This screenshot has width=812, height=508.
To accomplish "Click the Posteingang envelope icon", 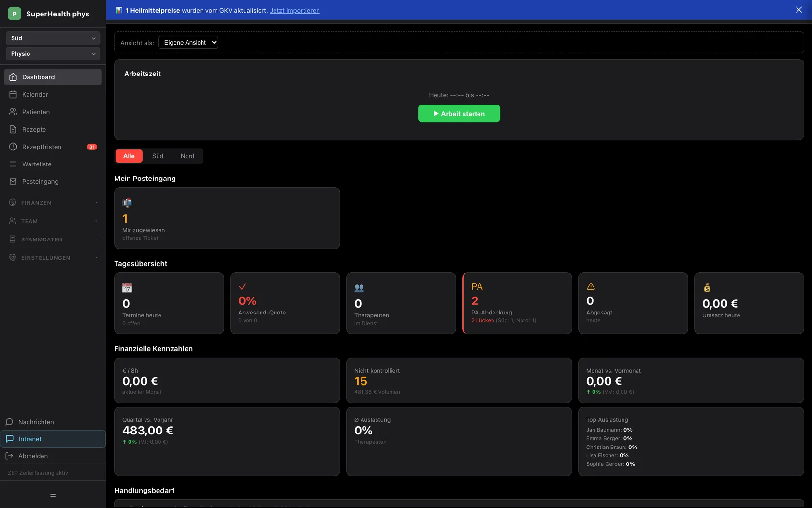I will (13, 181).
